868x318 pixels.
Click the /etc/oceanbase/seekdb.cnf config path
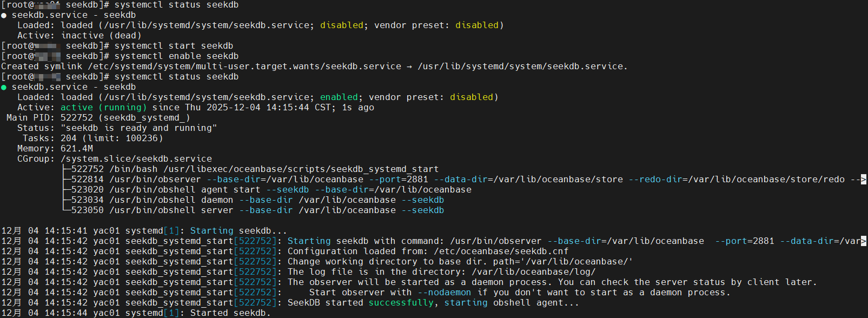coord(501,251)
